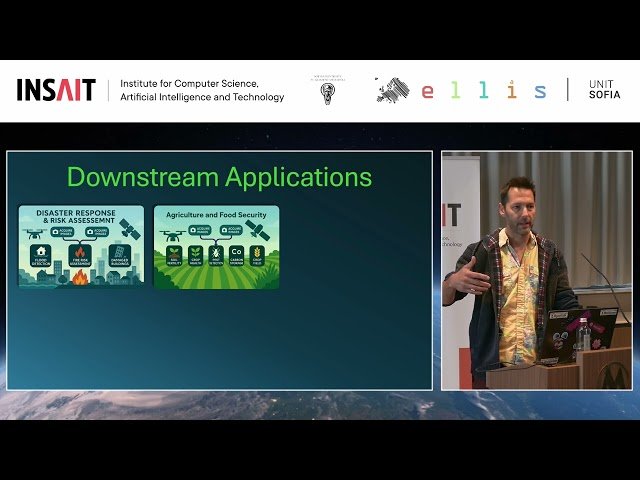This screenshot has width=640, height=480.
Task: Select the Artificial Intelligence and Technology line
Action: point(202,97)
